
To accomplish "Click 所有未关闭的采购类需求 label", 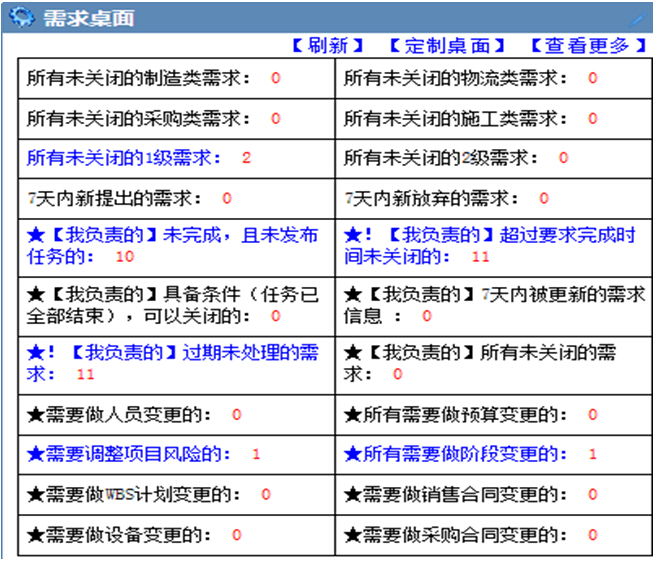I will coord(138,119).
